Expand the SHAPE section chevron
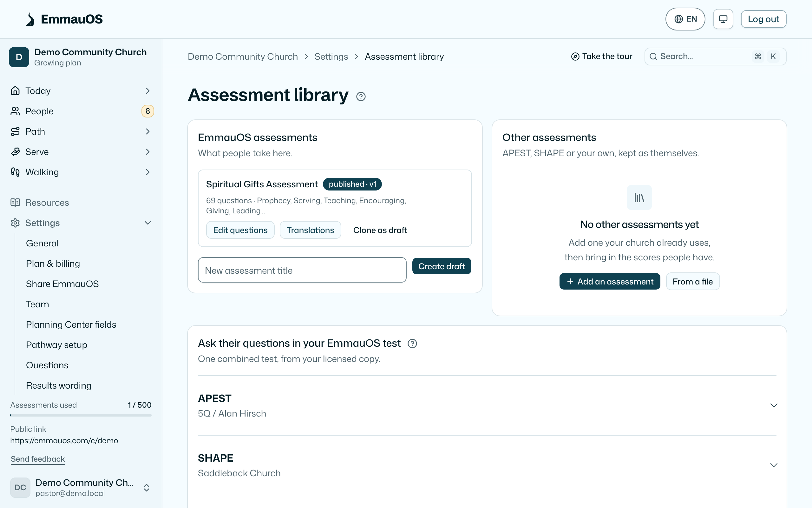 (774, 465)
